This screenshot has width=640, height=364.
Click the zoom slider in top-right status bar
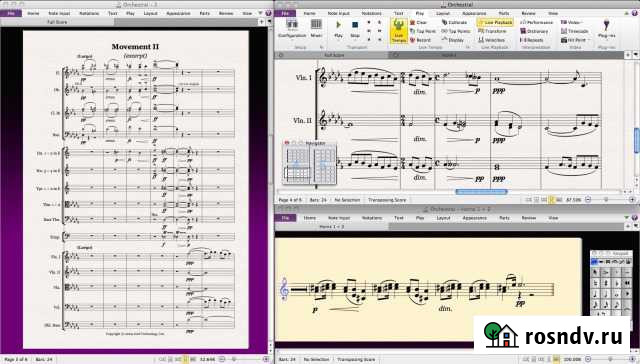(x=606, y=200)
